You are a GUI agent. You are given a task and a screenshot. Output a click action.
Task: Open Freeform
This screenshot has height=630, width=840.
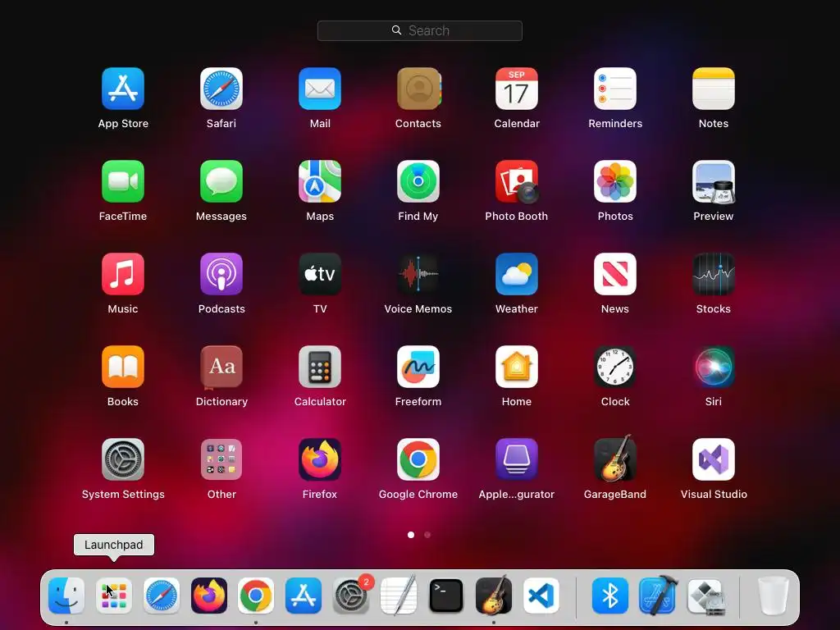(418, 367)
